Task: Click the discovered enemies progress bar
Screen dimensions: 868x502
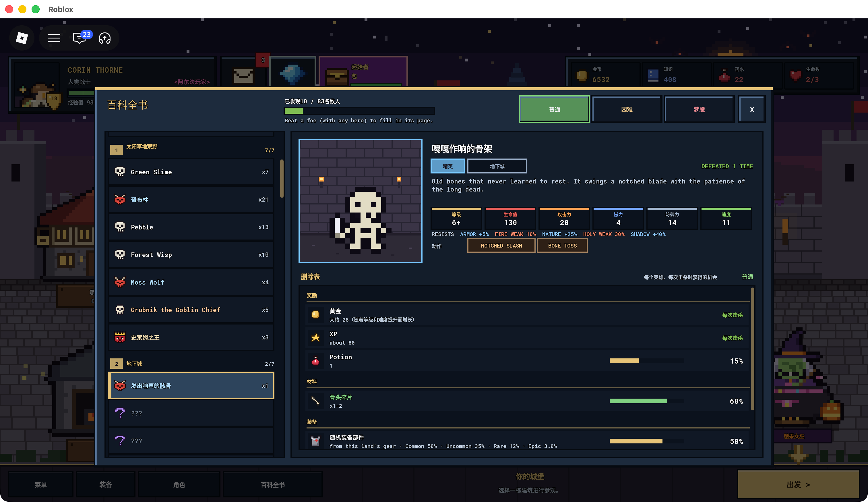Action: [359, 111]
